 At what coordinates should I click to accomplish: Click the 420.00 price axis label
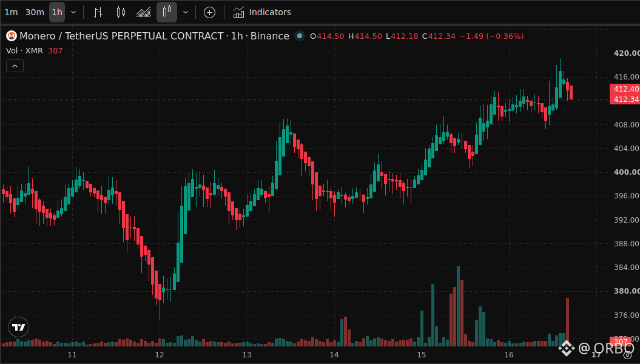click(627, 53)
